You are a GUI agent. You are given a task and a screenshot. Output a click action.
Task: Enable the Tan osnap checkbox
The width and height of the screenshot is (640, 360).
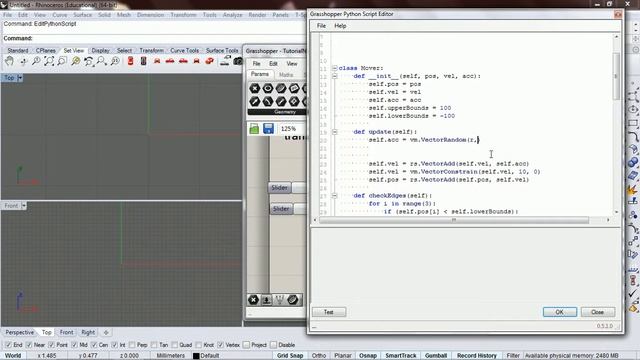coord(154,345)
